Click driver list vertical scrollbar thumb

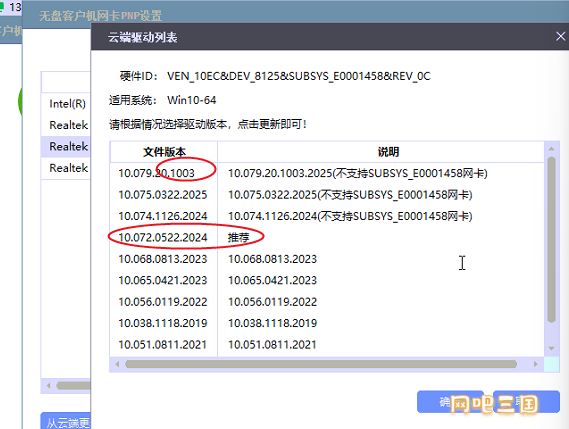pos(551,240)
